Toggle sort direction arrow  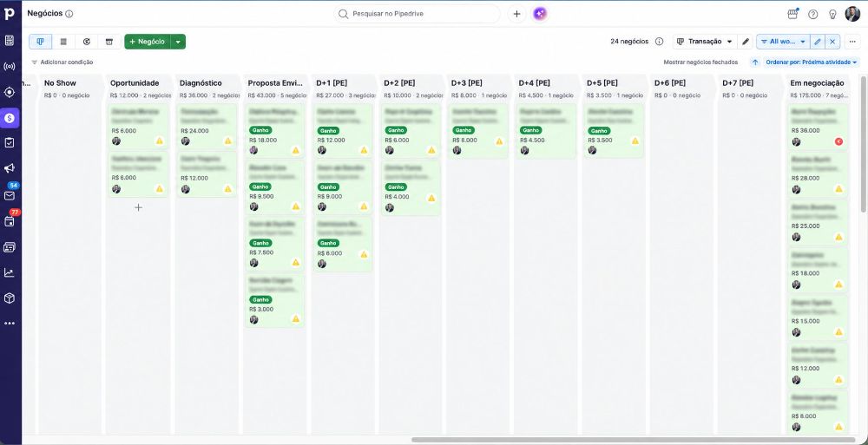[x=755, y=62]
